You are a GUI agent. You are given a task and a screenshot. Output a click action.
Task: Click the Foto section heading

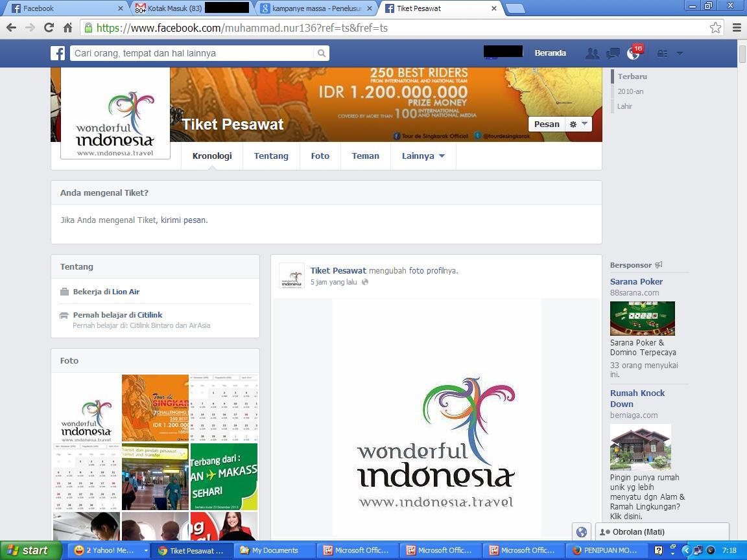click(69, 360)
